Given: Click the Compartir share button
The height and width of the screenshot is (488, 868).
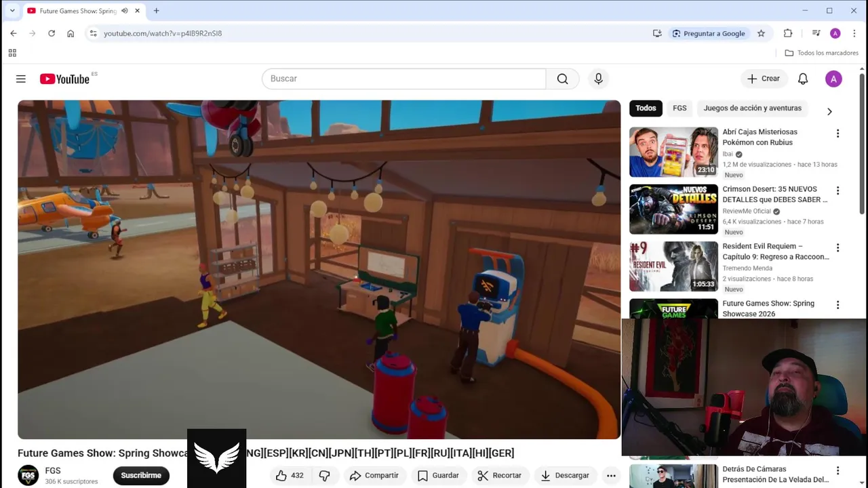Looking at the screenshot, I should tap(374, 476).
